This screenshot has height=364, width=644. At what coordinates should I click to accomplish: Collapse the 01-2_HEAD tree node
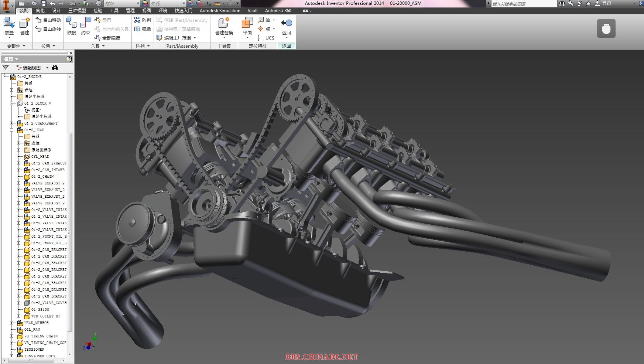[x=12, y=130]
